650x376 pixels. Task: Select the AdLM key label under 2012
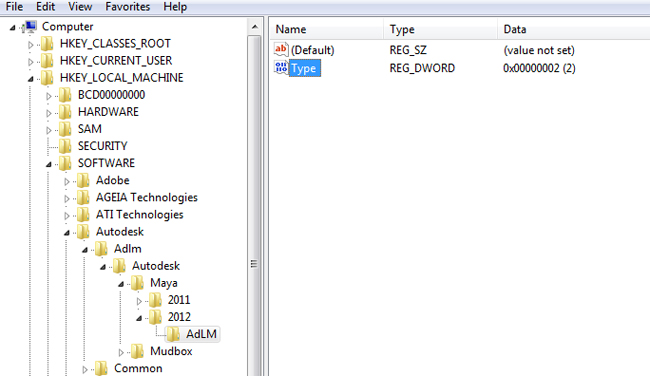tap(201, 334)
